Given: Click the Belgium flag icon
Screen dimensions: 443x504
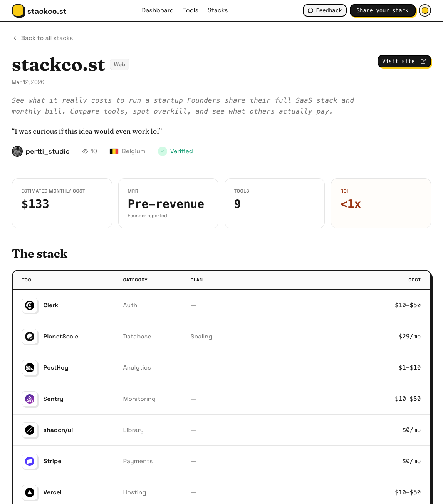Looking at the screenshot, I should tap(114, 151).
